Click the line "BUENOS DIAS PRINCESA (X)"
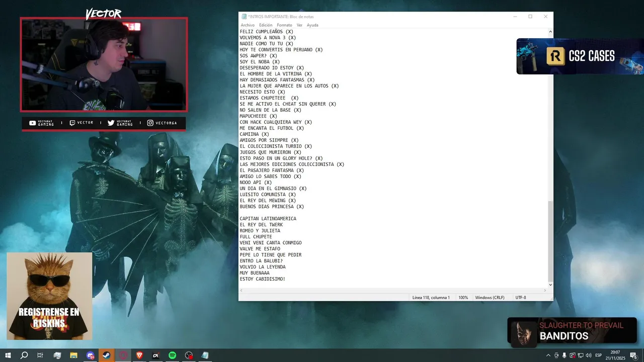644x362 pixels. click(272, 207)
